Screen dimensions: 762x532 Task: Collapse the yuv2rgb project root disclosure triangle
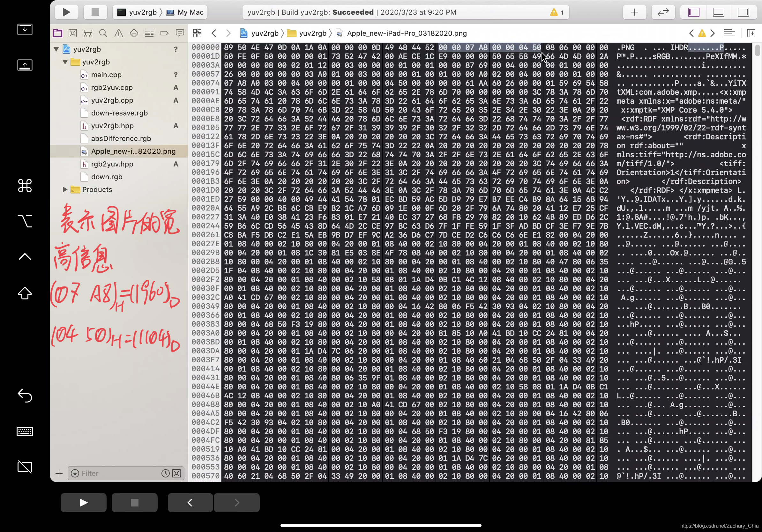tap(56, 49)
